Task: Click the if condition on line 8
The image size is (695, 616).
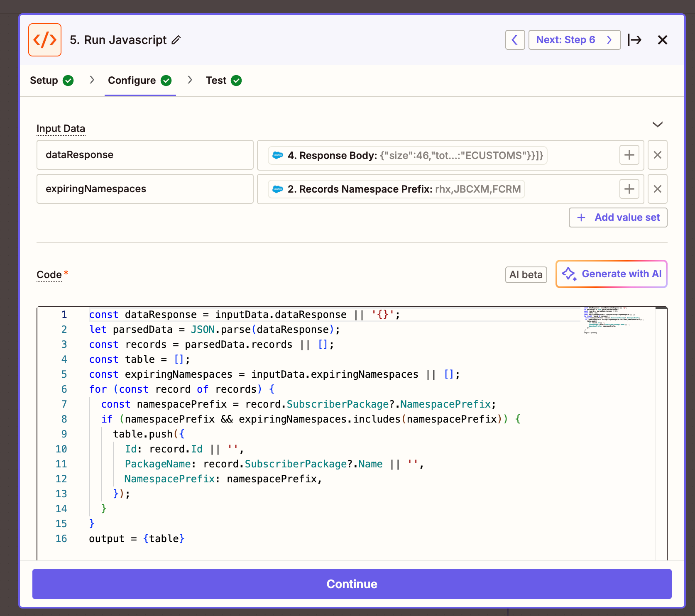Action: 311,419
